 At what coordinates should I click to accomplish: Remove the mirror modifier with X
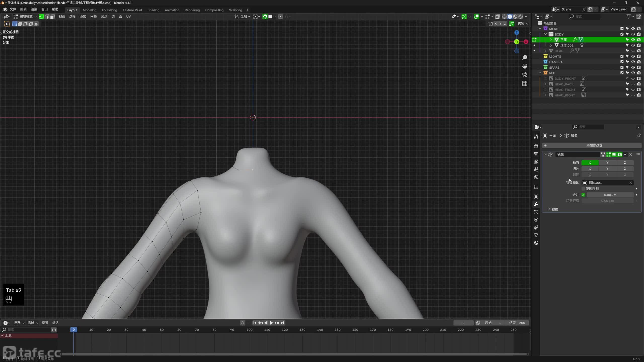pos(631,154)
